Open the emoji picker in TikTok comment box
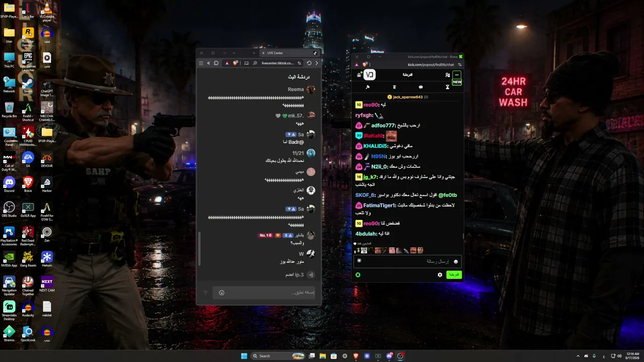The image size is (644, 362). point(221,293)
